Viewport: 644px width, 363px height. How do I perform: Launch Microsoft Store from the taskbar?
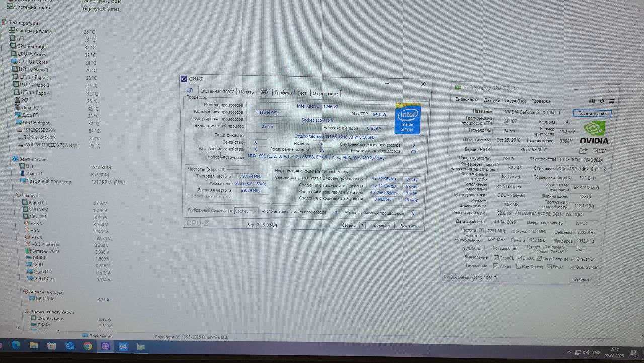coord(51,346)
